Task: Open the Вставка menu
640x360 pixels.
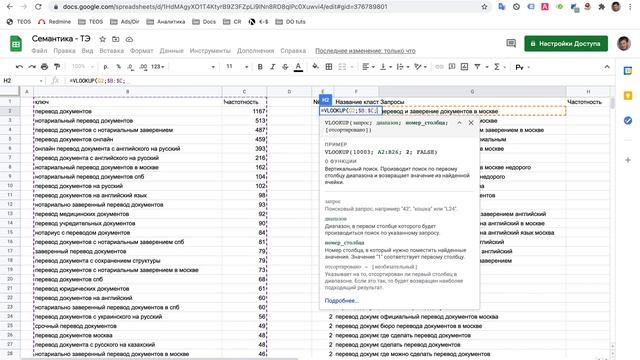Action: pos(111,51)
